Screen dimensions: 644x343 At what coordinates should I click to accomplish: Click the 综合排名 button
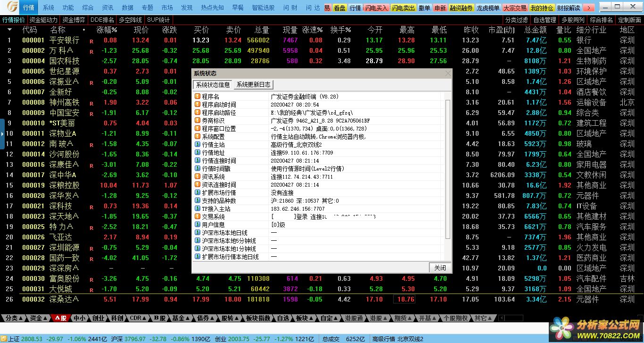pos(601,20)
